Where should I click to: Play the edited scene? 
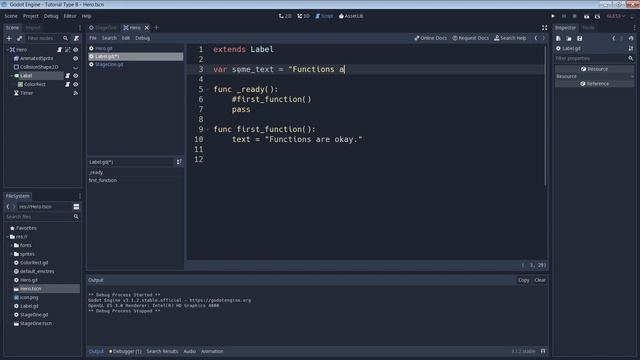(x=586, y=16)
